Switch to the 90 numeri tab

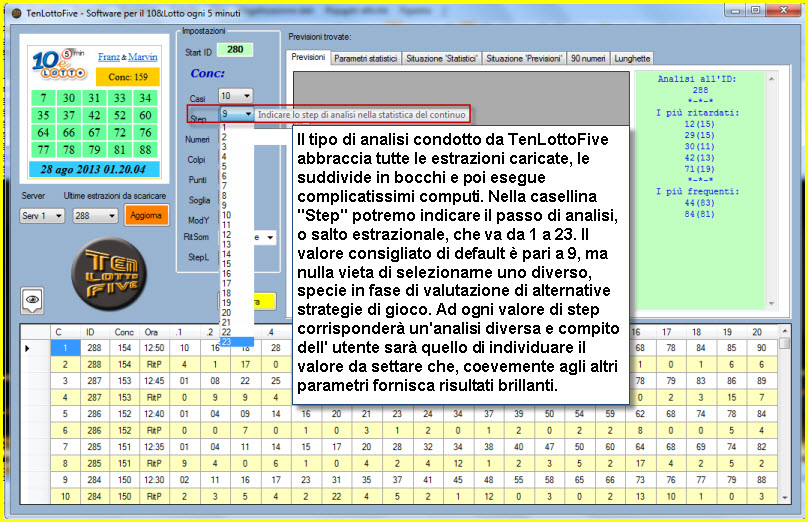[588, 59]
